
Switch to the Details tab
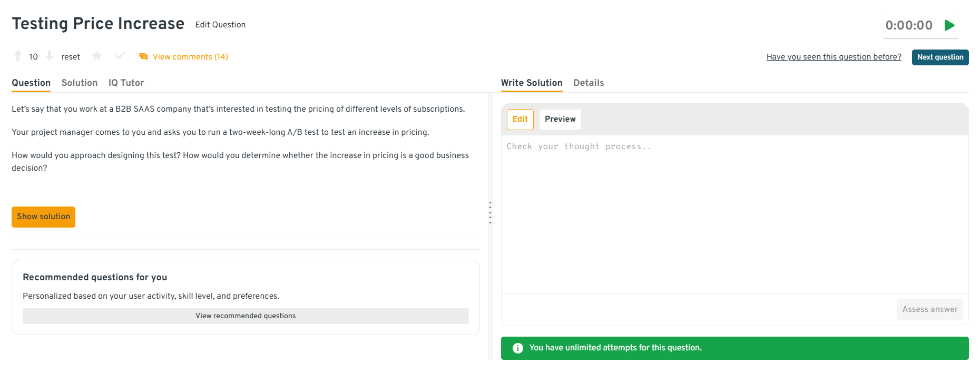click(x=589, y=83)
